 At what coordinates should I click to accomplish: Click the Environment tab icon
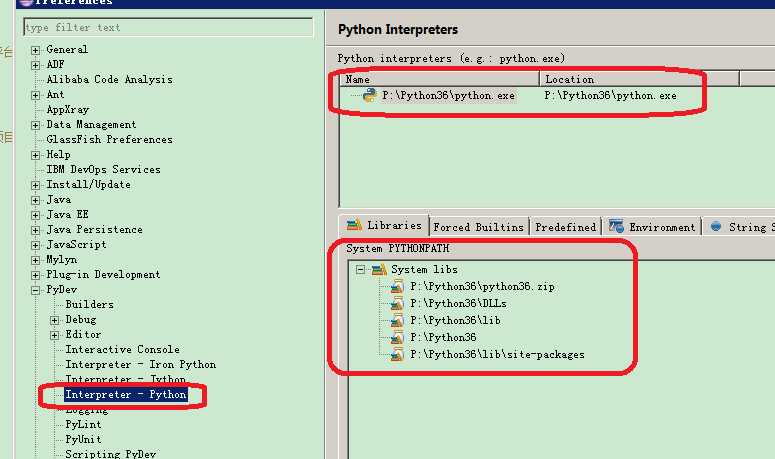click(x=616, y=227)
